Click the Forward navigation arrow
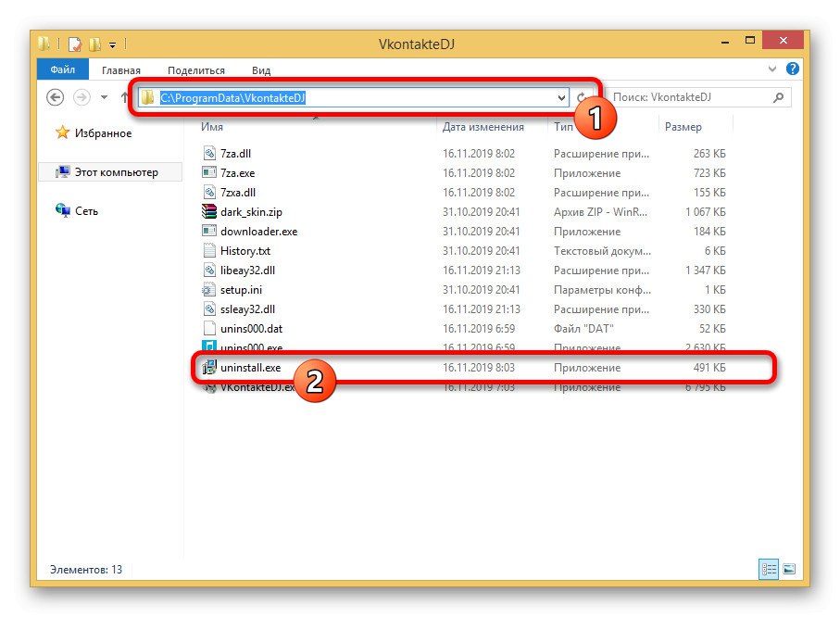840x617 pixels. [81, 97]
